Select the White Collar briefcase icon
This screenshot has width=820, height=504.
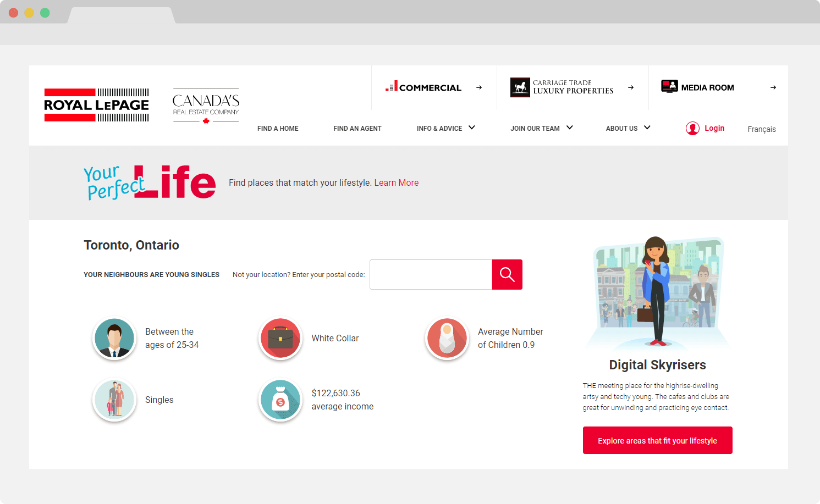pos(280,338)
